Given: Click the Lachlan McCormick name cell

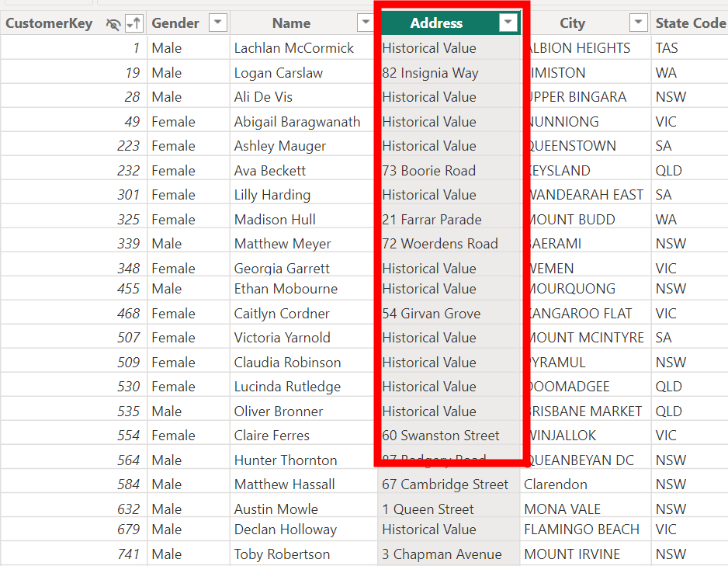Looking at the screenshot, I should (293, 48).
